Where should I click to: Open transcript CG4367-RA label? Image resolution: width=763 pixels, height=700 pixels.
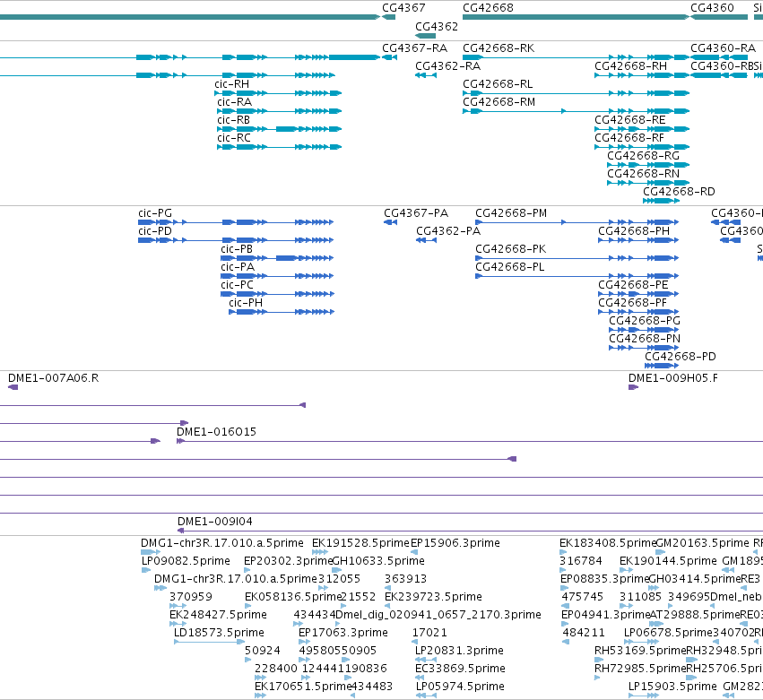[x=414, y=48]
